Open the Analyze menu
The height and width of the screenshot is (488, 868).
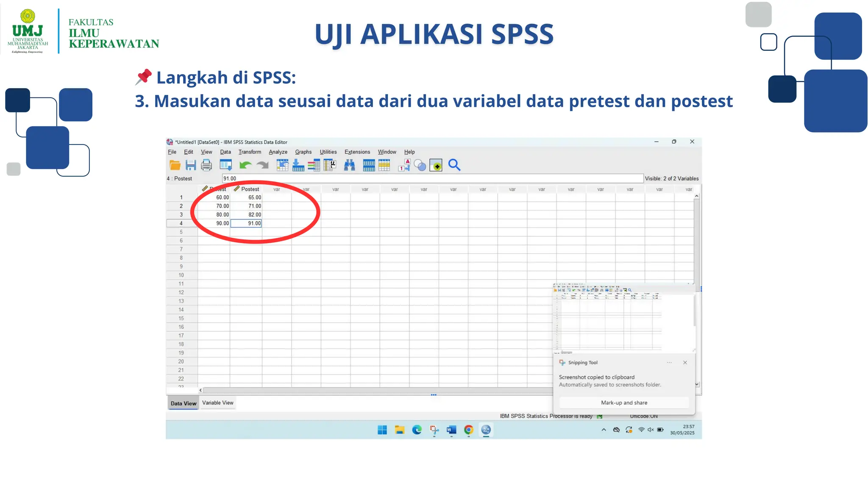(278, 152)
